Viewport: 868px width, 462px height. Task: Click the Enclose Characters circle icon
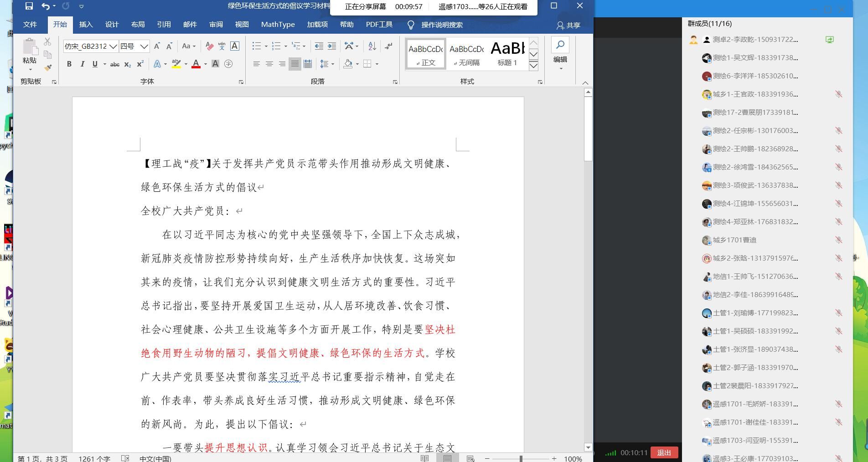(228, 64)
